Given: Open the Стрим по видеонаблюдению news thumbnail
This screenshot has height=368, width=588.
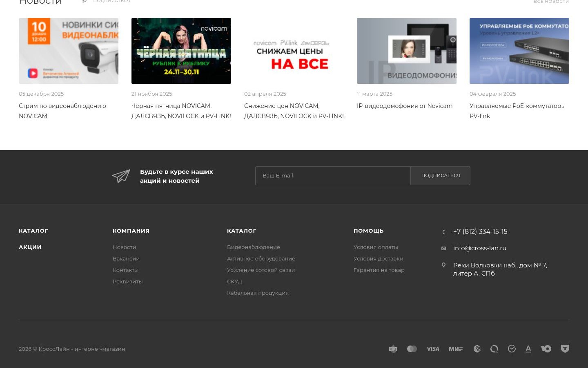Looking at the screenshot, I should [x=69, y=51].
